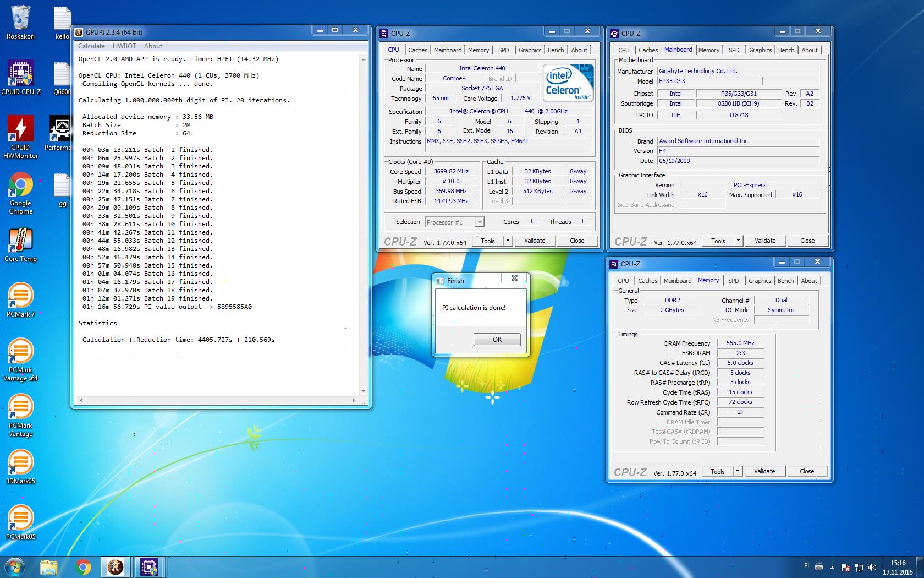Click the BIOS Date 06/19/2009 field
924x578 pixels.
tap(738, 161)
